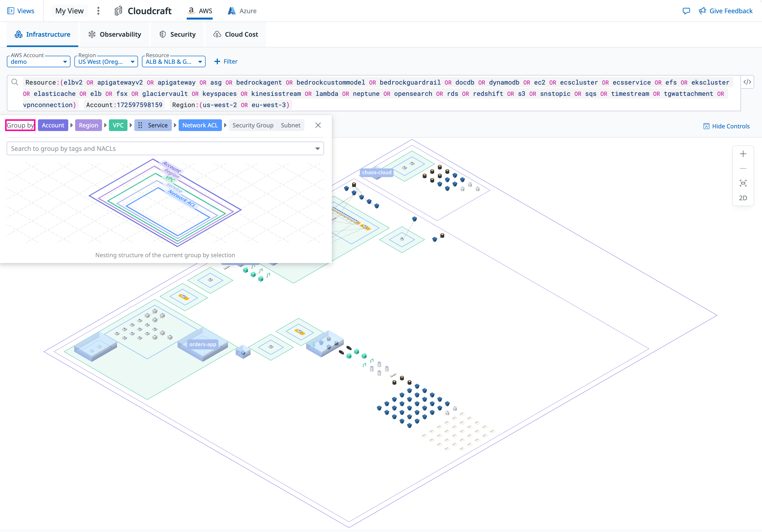Toggle Subnet grouping on

290,125
